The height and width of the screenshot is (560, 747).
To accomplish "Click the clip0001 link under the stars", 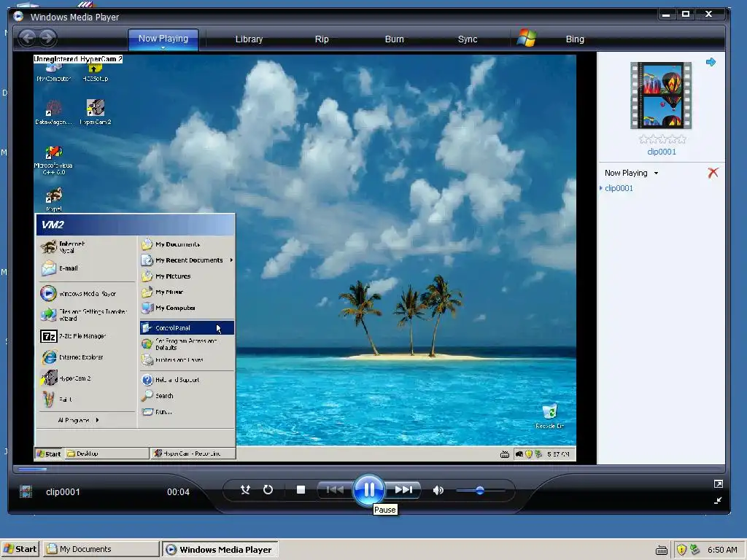I will click(662, 152).
